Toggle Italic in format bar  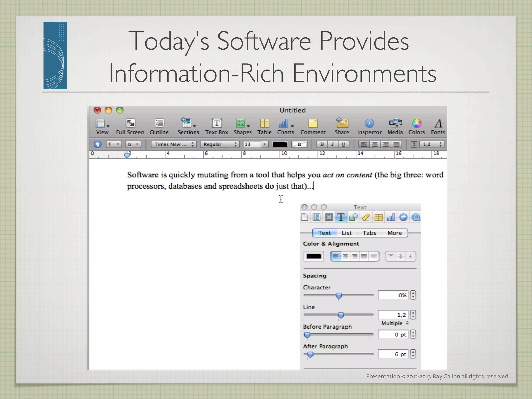[333, 144]
